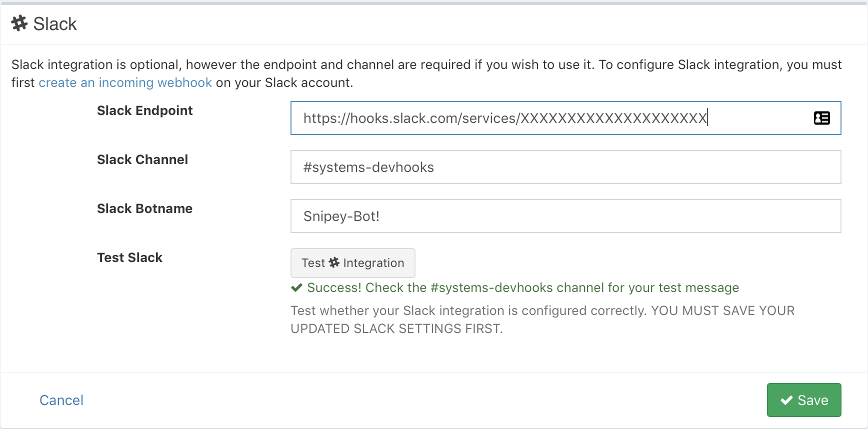Click into the Slack Channel field
This screenshot has height=429, width=868.
point(565,167)
